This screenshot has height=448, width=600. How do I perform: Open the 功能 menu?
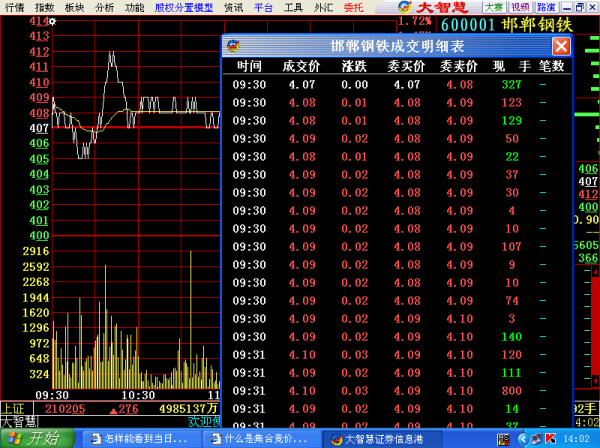pyautogui.click(x=134, y=7)
